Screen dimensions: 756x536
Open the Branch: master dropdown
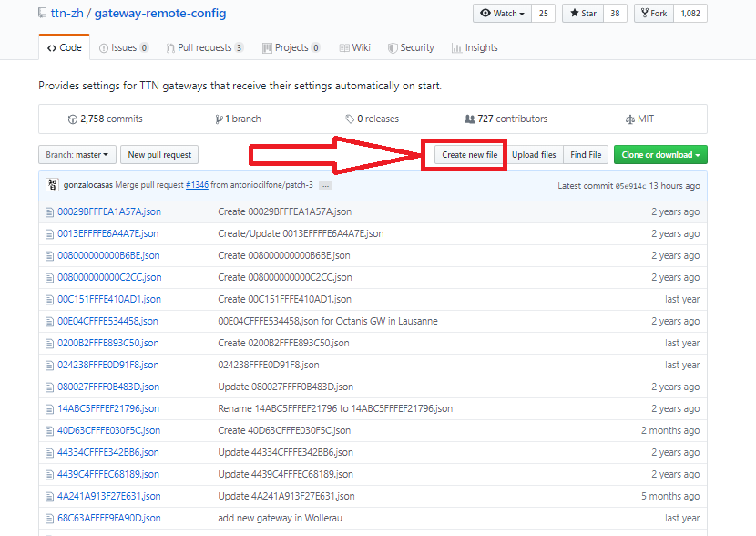pyautogui.click(x=77, y=154)
